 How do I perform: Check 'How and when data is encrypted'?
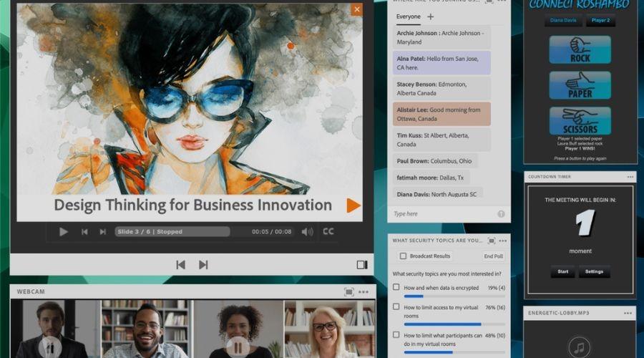click(x=396, y=287)
